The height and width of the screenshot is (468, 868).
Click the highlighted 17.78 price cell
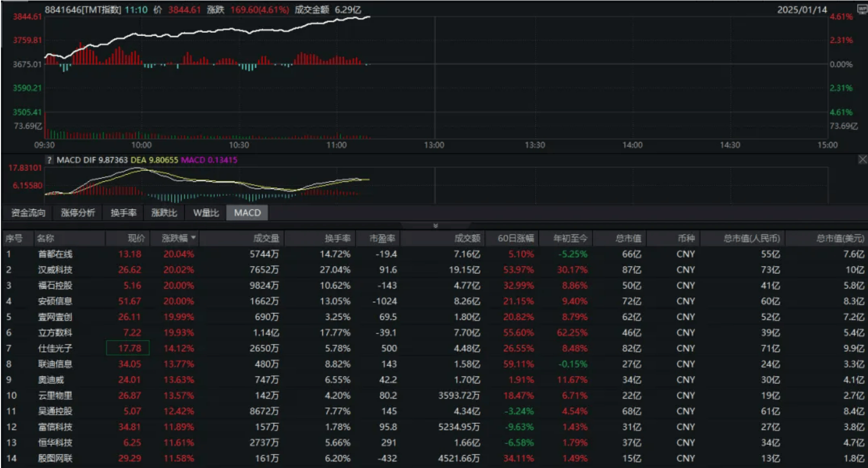tap(128, 348)
